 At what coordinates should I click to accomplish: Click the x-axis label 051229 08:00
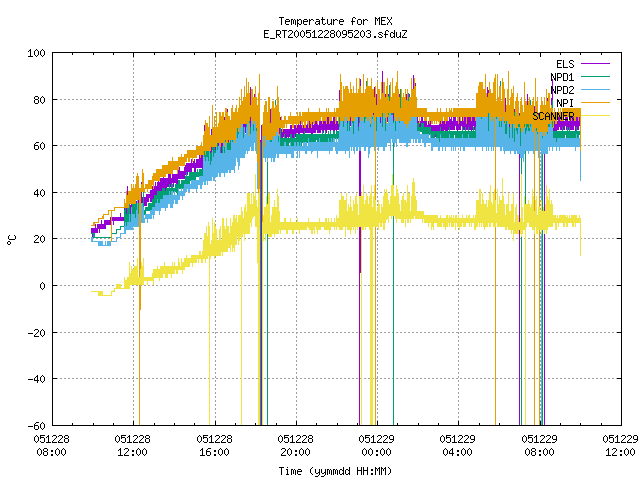tap(539, 446)
